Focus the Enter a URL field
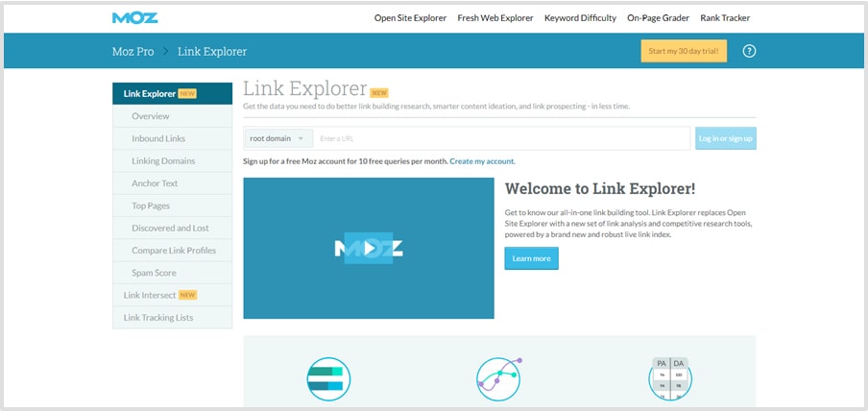This screenshot has height=411, width=868. [x=501, y=138]
